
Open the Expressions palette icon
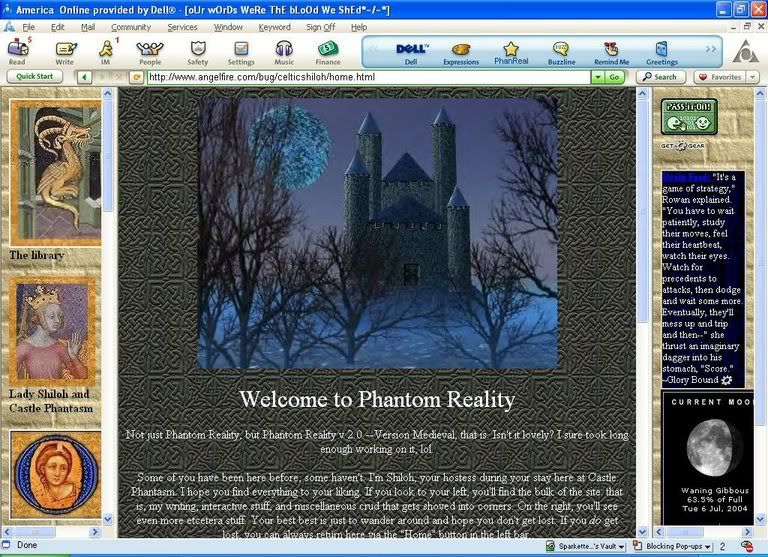[461, 53]
